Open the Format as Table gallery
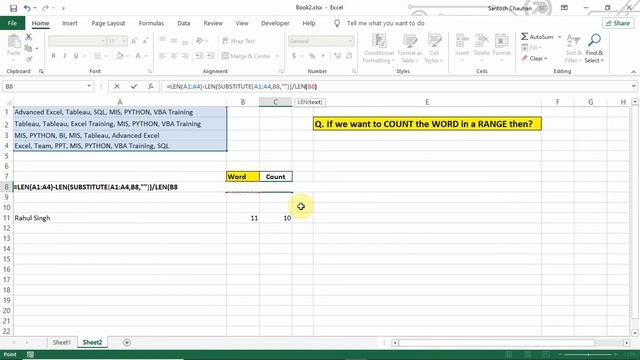The image size is (640, 360). pos(409,49)
